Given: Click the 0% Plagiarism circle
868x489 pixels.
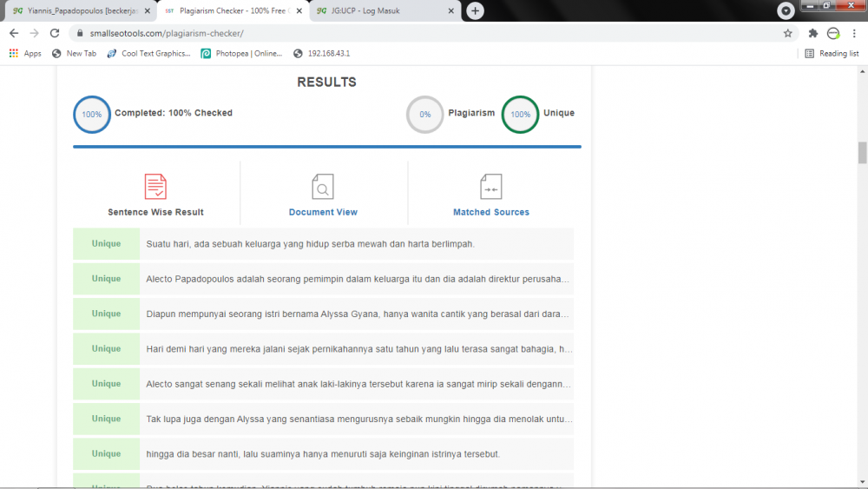Looking at the screenshot, I should [x=425, y=115].
